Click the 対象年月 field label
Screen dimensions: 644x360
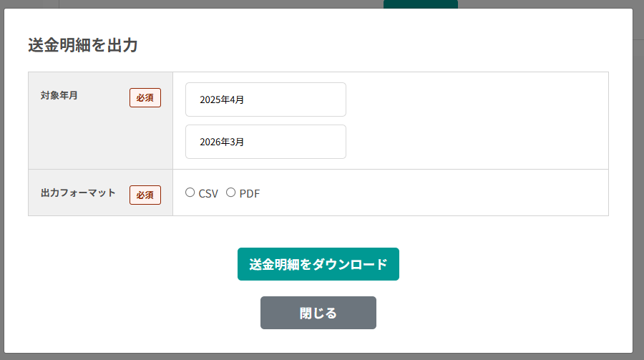tap(59, 96)
